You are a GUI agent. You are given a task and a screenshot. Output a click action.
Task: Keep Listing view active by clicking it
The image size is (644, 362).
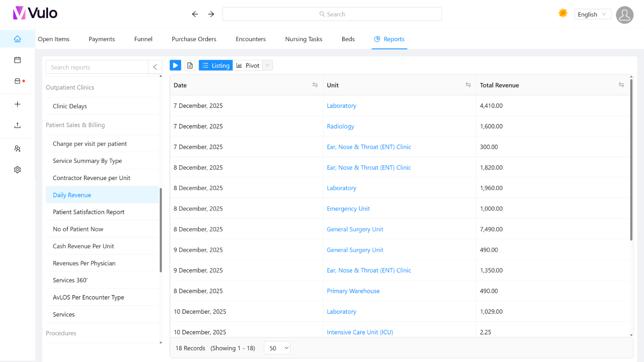click(x=215, y=65)
